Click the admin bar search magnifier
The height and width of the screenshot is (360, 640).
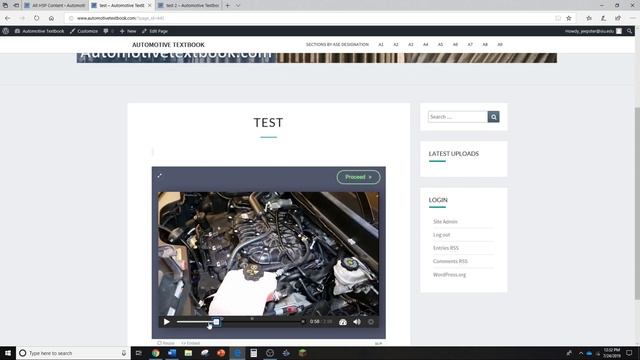coord(629,31)
